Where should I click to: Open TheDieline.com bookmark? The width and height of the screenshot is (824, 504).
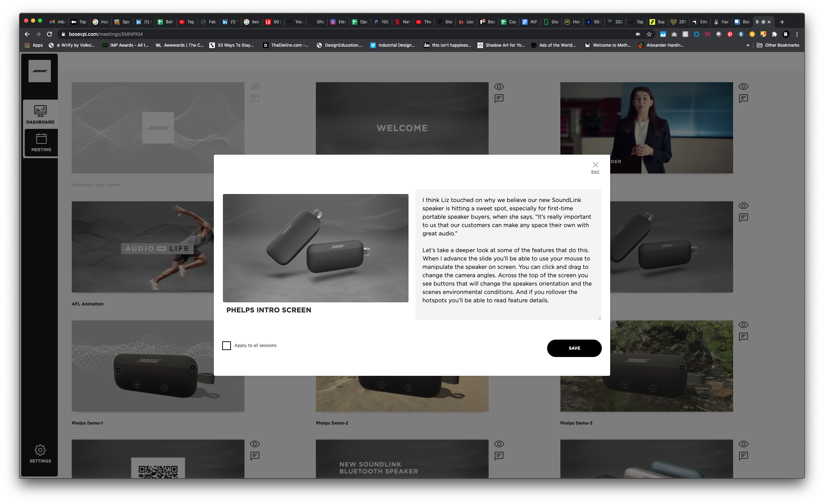click(x=286, y=45)
